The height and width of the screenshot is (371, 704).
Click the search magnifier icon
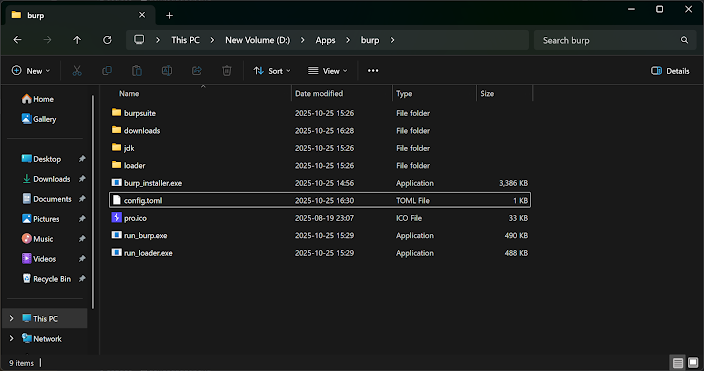coord(684,40)
